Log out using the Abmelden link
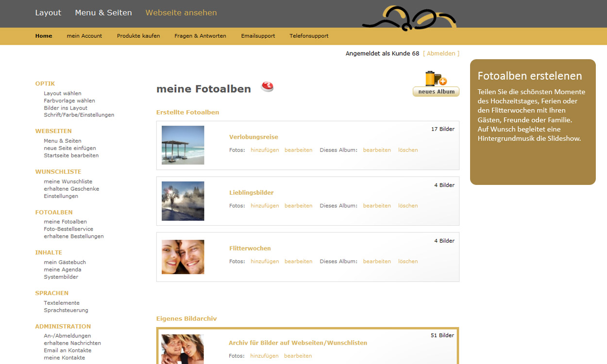 pos(441,53)
